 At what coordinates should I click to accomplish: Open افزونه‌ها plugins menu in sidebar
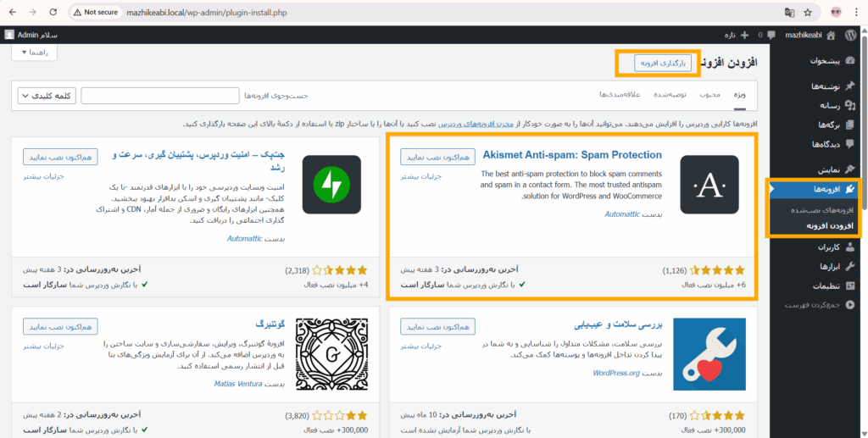click(x=815, y=189)
